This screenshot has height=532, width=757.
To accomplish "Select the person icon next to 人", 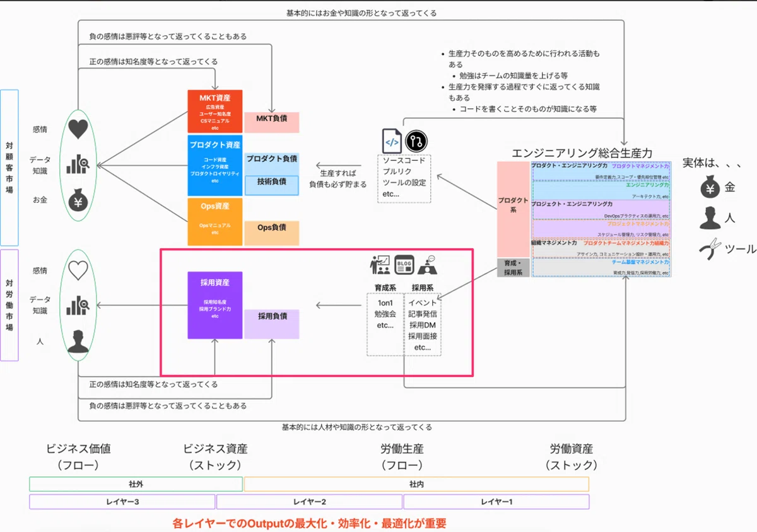I will pyautogui.click(x=710, y=218).
